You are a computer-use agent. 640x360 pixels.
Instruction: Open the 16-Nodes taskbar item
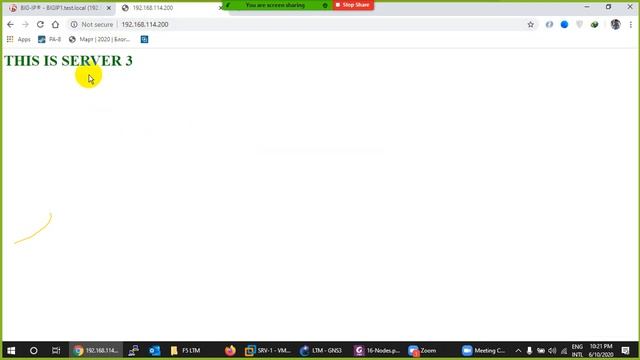click(377, 350)
